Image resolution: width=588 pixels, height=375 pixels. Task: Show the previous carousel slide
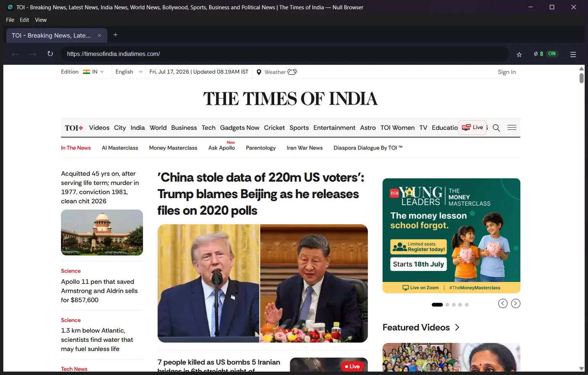point(503,303)
